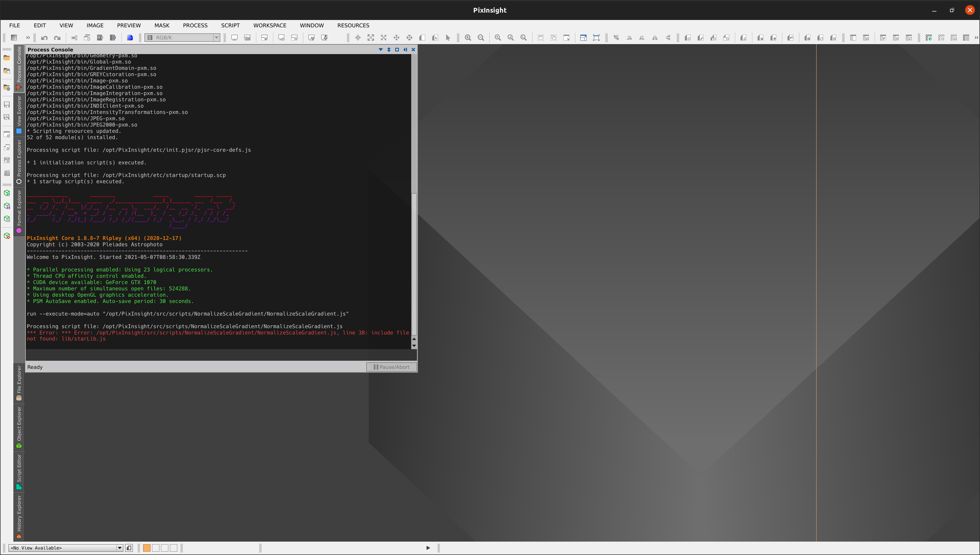Open the Script Editor side tab
The width and height of the screenshot is (980, 555).
tap(19, 472)
